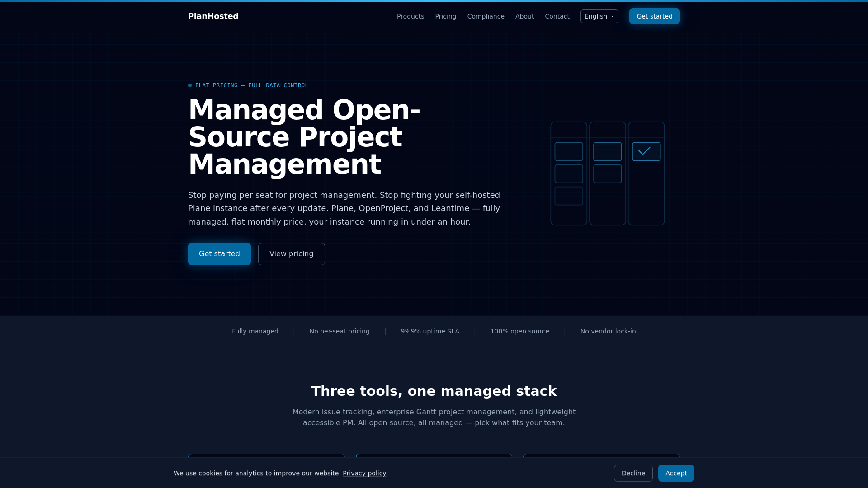Click the '99.9% uptime SLA' text
The height and width of the screenshot is (488, 868).
click(430, 331)
